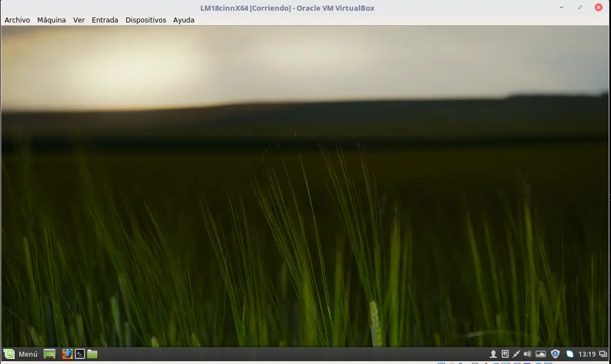611x364 pixels.
Task: Open the Nemo file manager from the panel
Action: (x=91, y=354)
